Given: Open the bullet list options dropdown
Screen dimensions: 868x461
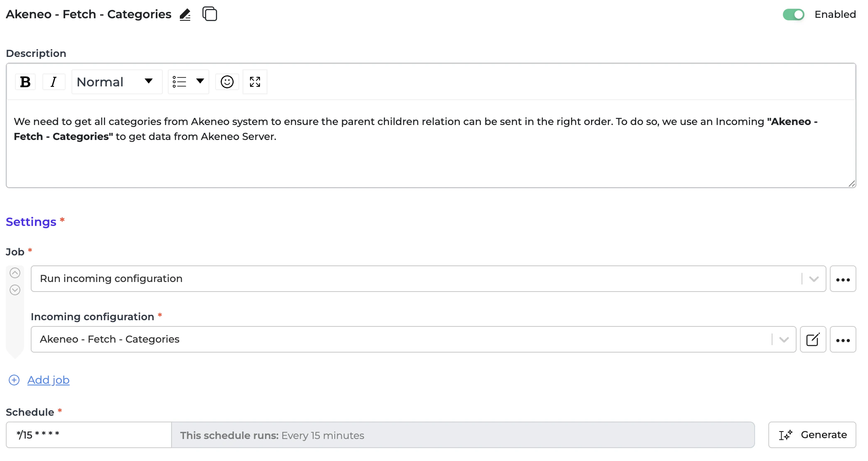Looking at the screenshot, I should 188,82.
